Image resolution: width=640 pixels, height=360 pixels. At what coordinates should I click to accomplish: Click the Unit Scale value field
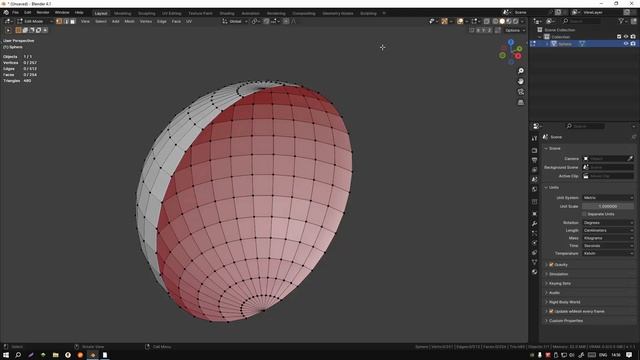[x=608, y=206]
